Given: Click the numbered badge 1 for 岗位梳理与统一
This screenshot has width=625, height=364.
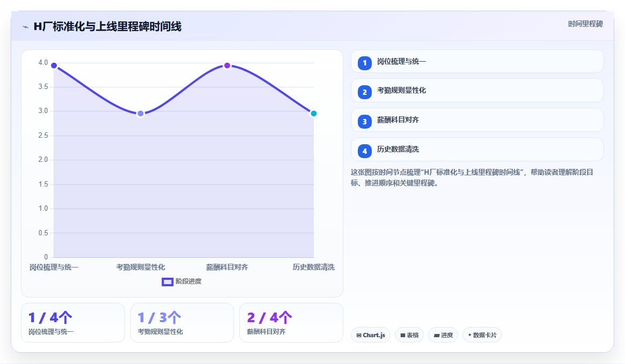Looking at the screenshot, I should 364,63.
